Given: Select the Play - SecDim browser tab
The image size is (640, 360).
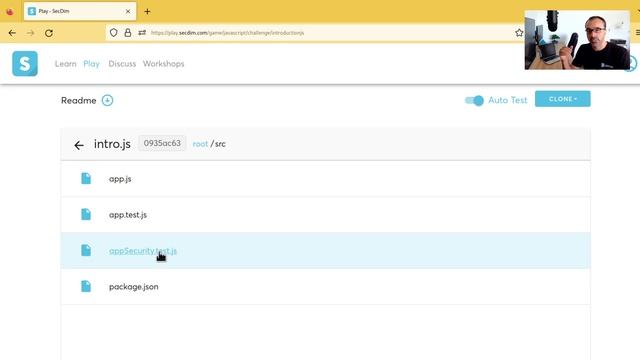Looking at the screenshot, I should (x=80, y=11).
